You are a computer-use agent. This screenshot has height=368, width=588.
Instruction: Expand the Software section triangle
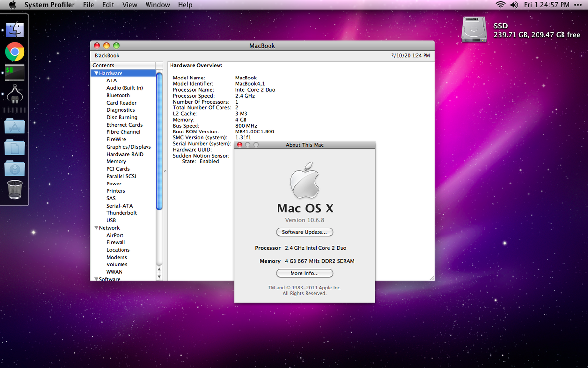pos(97,279)
